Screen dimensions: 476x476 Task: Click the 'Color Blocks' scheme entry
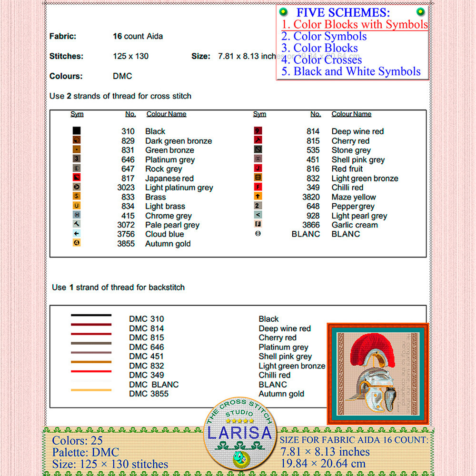(319, 48)
